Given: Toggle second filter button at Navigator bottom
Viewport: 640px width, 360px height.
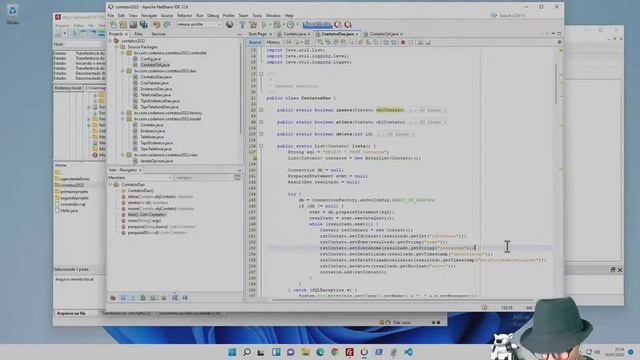Looking at the screenshot, I should pos(123,298).
